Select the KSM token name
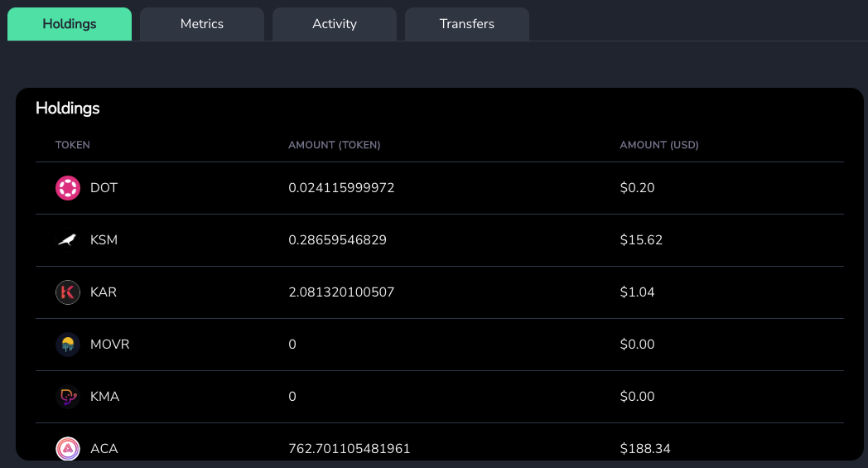Viewport: 868px width, 468px height. tap(104, 240)
